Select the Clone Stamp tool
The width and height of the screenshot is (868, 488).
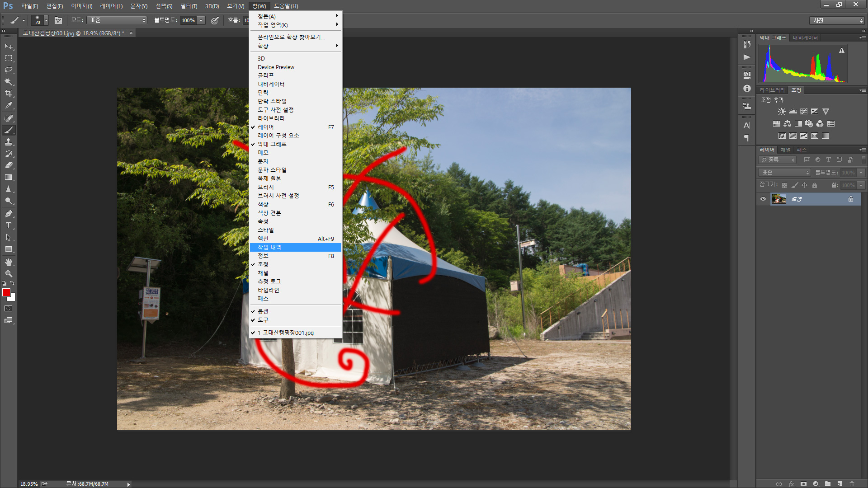click(9, 142)
